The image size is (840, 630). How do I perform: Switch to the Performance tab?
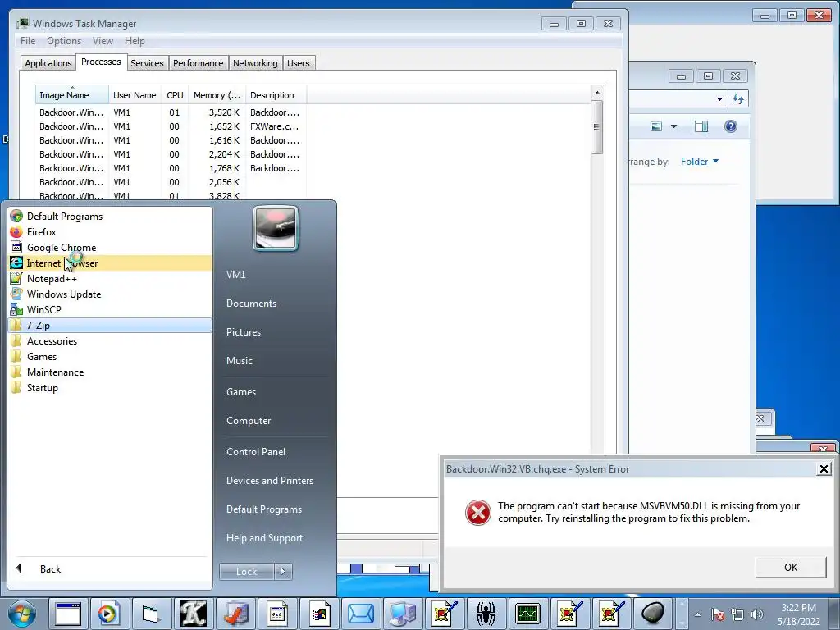(x=199, y=63)
